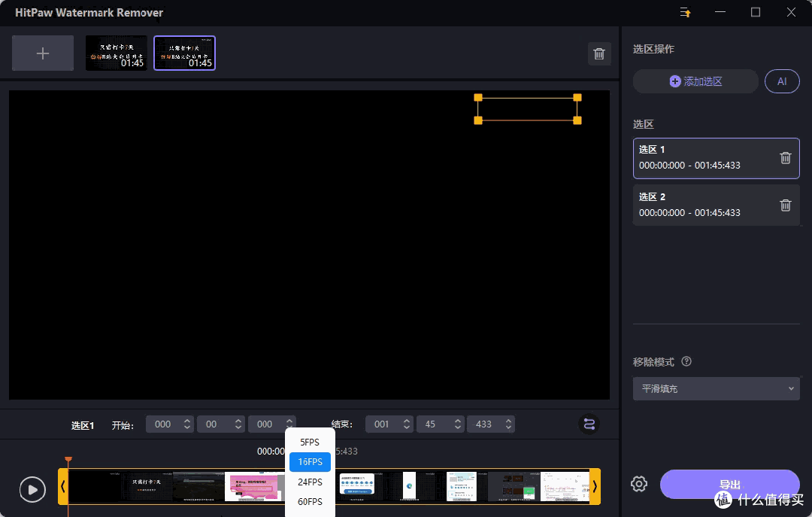Screen dimensions: 812x517
Task: Choose 5FPS from the popup menu
Action: (310, 442)
